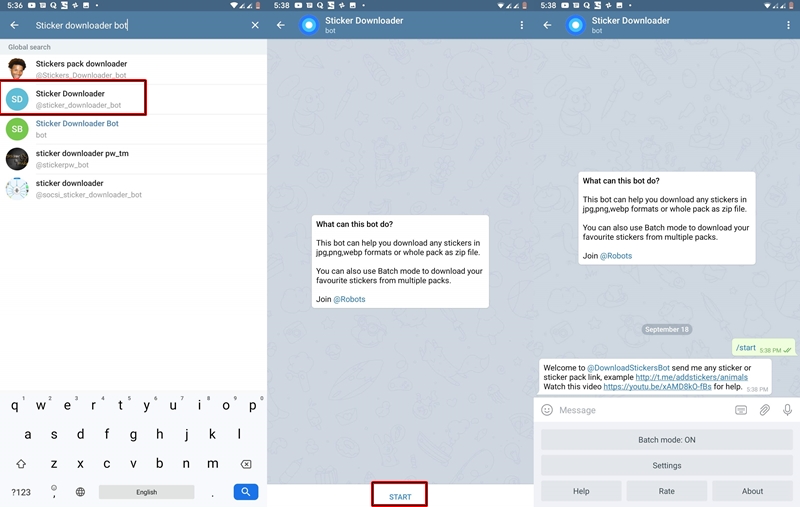
Task: Tap the keyboard letter m key
Action: click(213, 464)
